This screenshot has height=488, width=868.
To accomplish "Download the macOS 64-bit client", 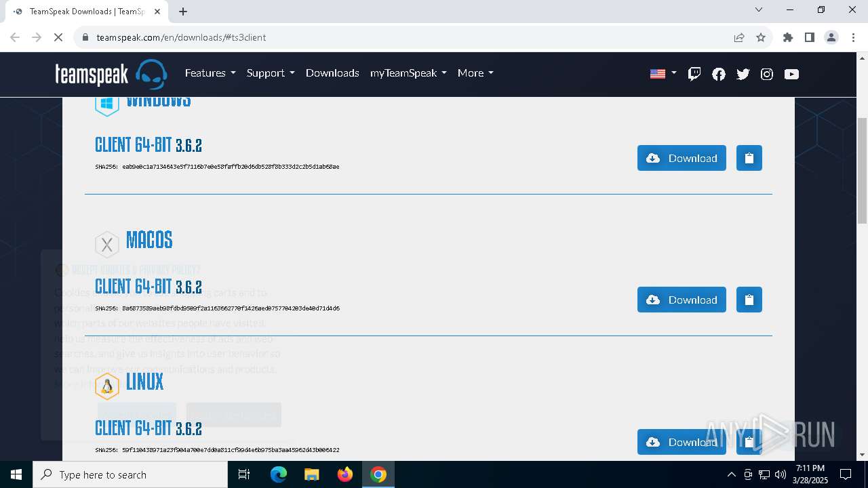I will [x=682, y=300].
